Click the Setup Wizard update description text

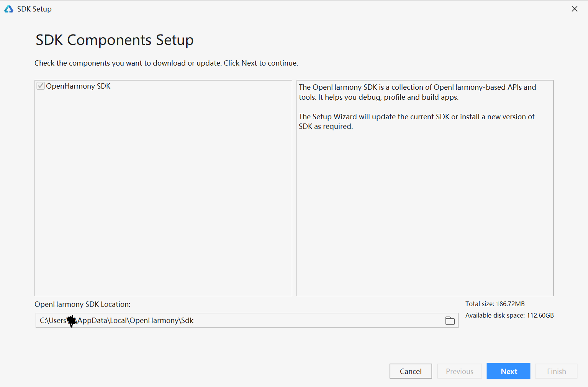point(417,122)
